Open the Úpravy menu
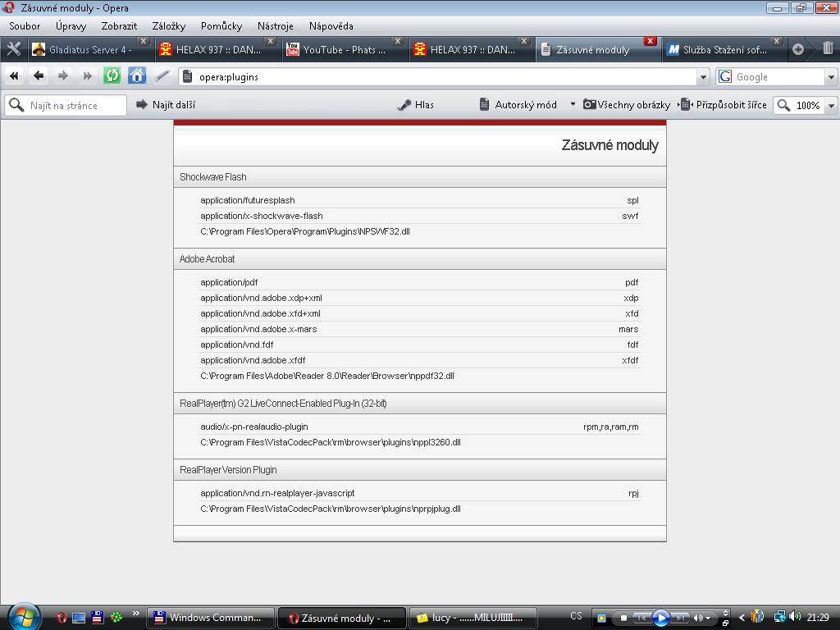This screenshot has height=630, width=840. (71, 25)
